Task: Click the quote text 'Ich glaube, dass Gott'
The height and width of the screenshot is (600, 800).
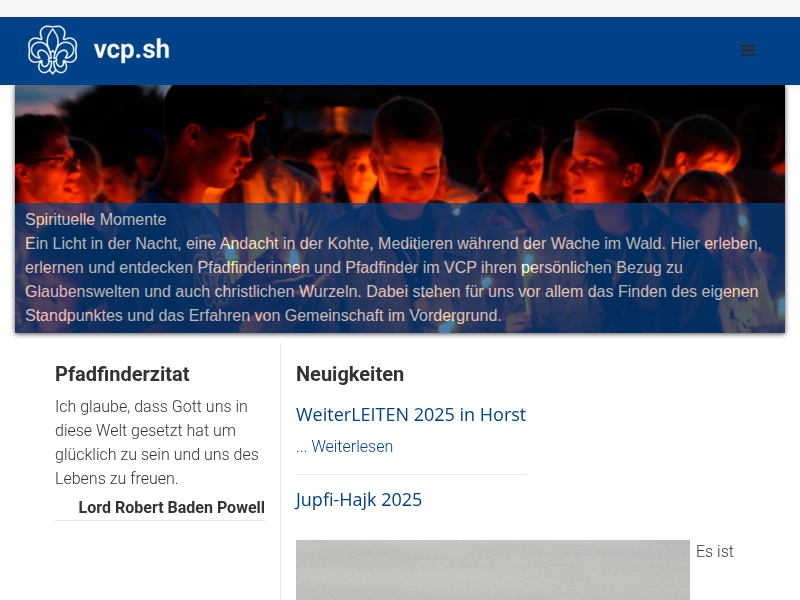Action: pos(157,442)
